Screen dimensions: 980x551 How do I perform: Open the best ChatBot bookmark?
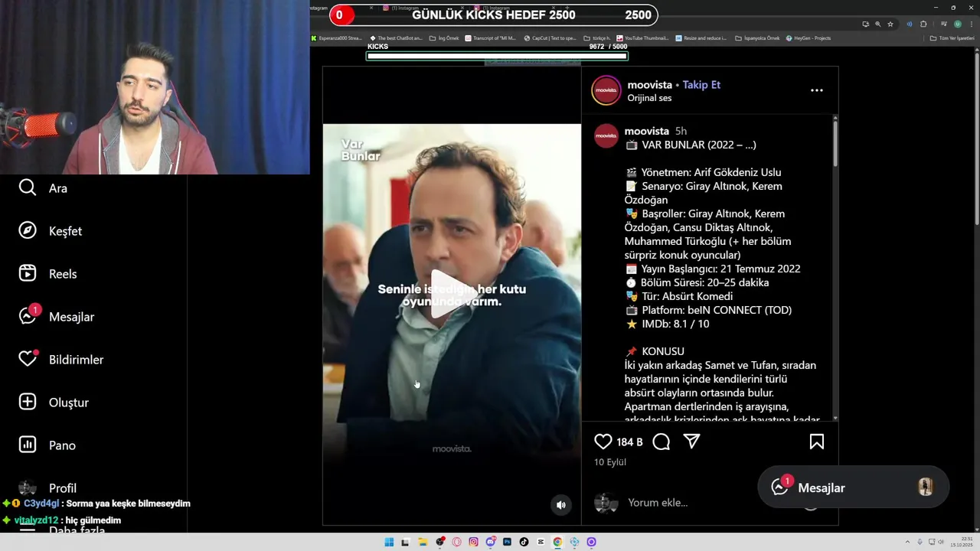[396, 37]
